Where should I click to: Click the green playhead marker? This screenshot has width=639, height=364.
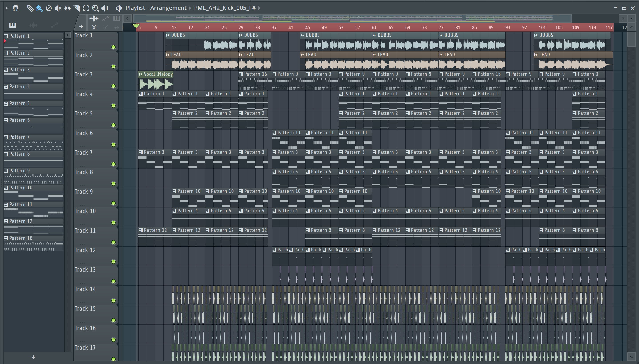tap(136, 26)
